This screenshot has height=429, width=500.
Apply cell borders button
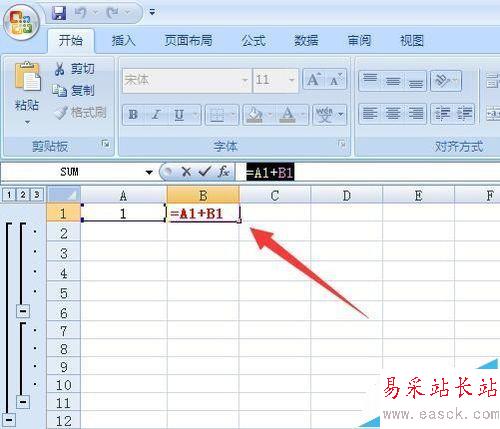(217, 115)
